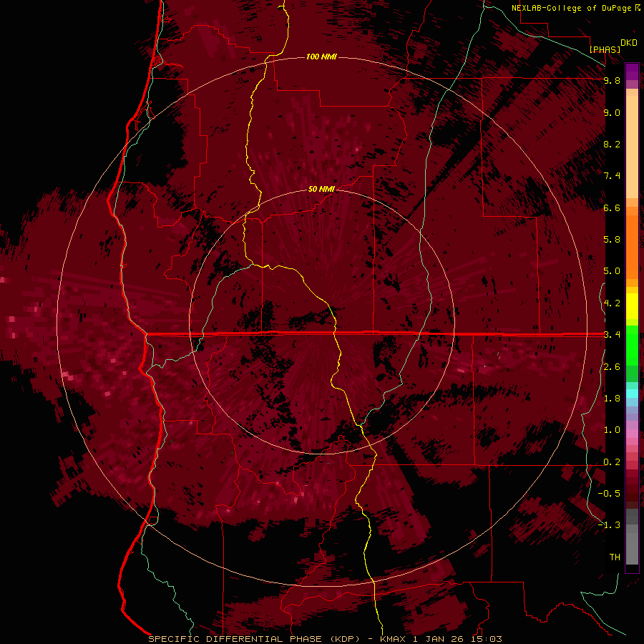This screenshot has height=644, width=644.
Task: Click the "TH" label near the scale bottom
Action: [x=615, y=557]
